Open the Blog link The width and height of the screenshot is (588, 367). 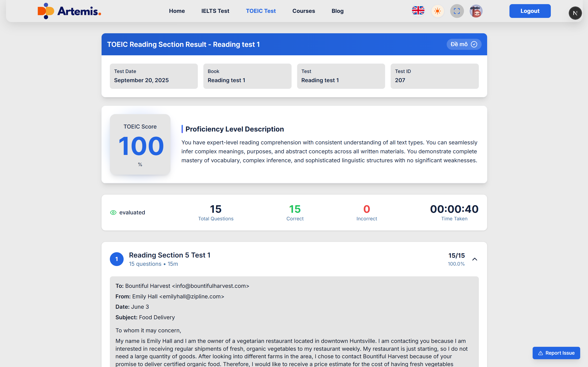click(x=337, y=11)
